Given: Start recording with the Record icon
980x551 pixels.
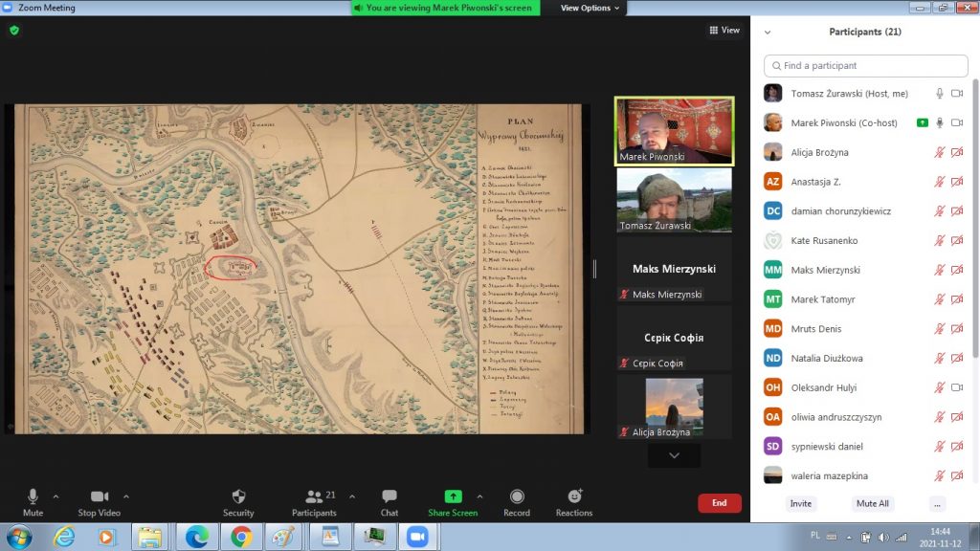Looking at the screenshot, I should click(517, 496).
